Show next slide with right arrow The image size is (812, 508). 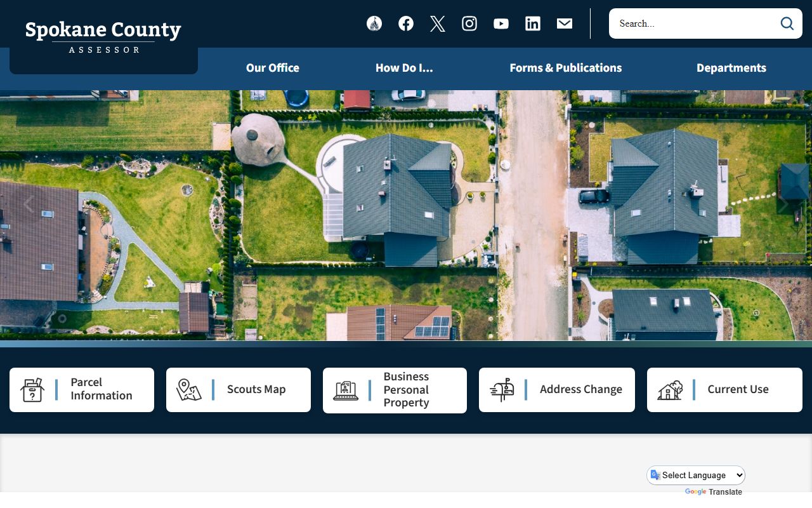coord(783,204)
